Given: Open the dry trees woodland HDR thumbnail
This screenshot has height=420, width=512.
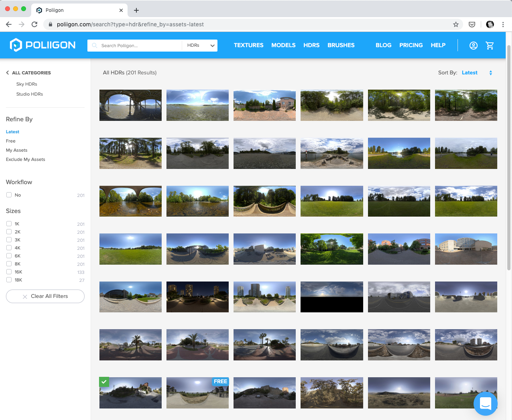Looking at the screenshot, I should [332, 393].
